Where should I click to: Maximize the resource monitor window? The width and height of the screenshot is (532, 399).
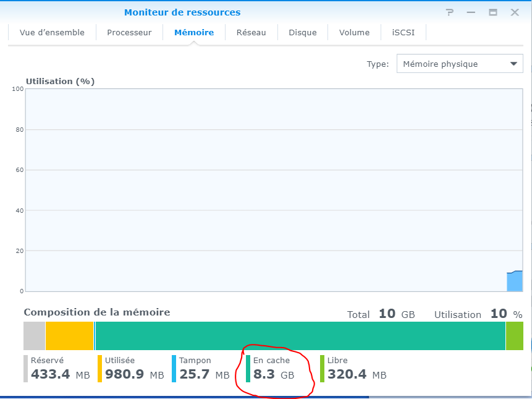[x=493, y=12]
